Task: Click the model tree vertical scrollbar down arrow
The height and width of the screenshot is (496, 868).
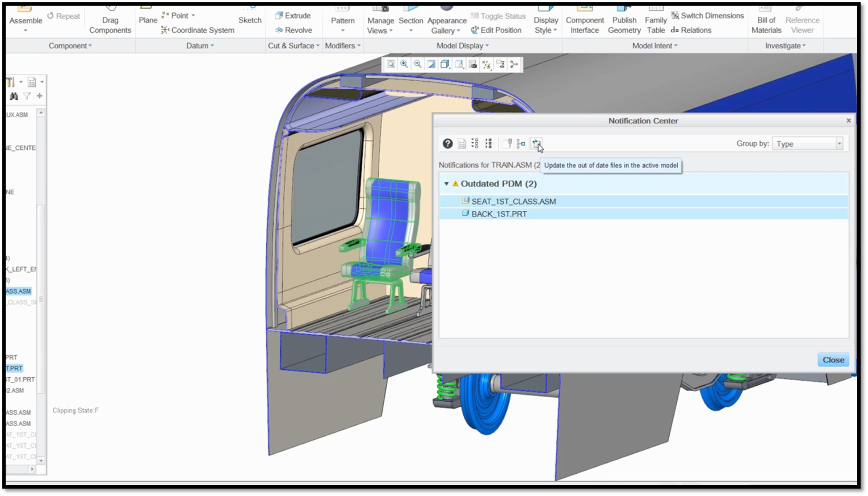Action: click(x=41, y=460)
